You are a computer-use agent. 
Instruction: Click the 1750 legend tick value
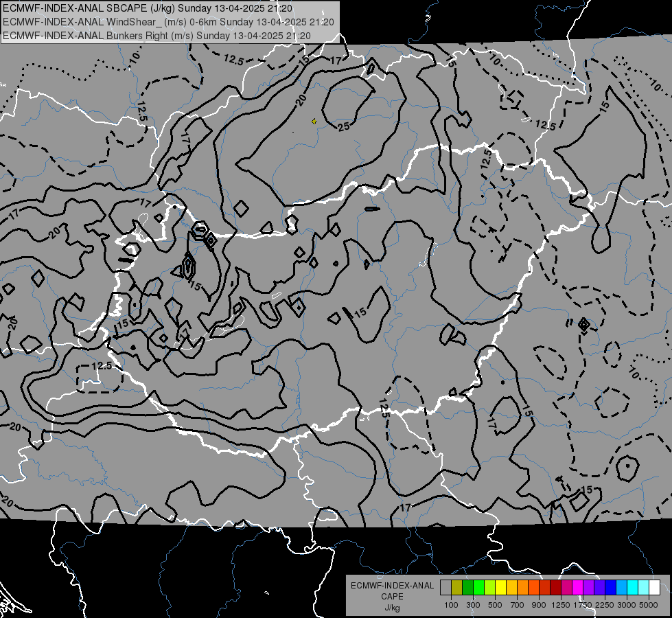pos(583,605)
